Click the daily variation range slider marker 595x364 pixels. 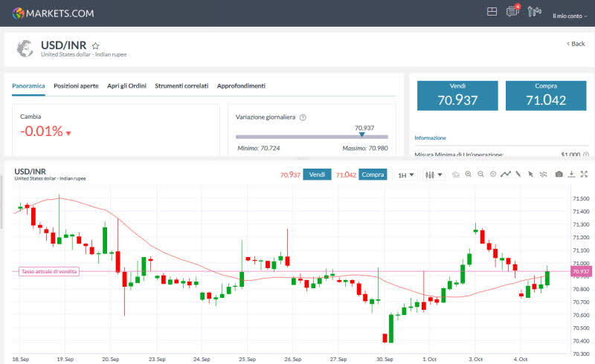(x=362, y=134)
